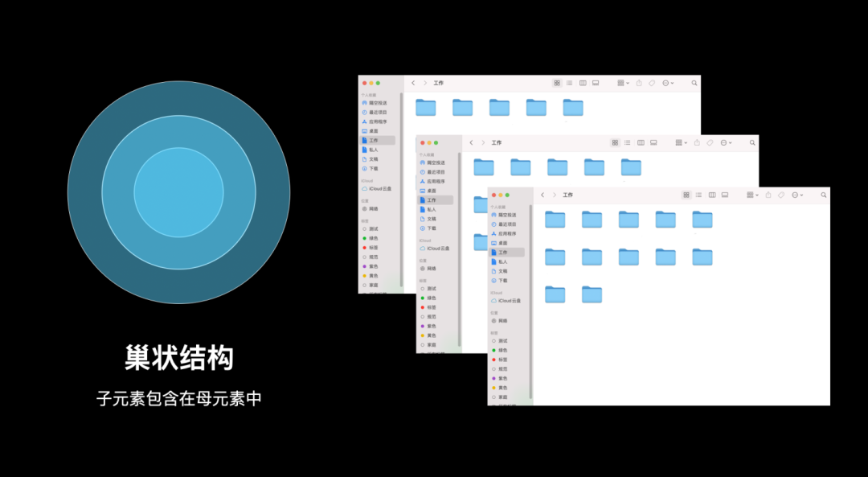Image resolution: width=868 pixels, height=477 pixels.
Task: Open more-actions menu in rear Finder window
Action: pos(668,83)
